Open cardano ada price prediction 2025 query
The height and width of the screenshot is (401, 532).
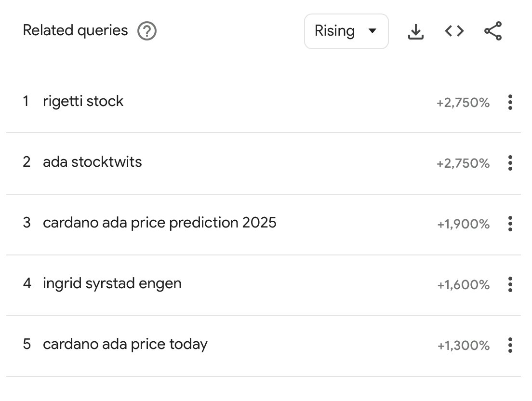[160, 223]
